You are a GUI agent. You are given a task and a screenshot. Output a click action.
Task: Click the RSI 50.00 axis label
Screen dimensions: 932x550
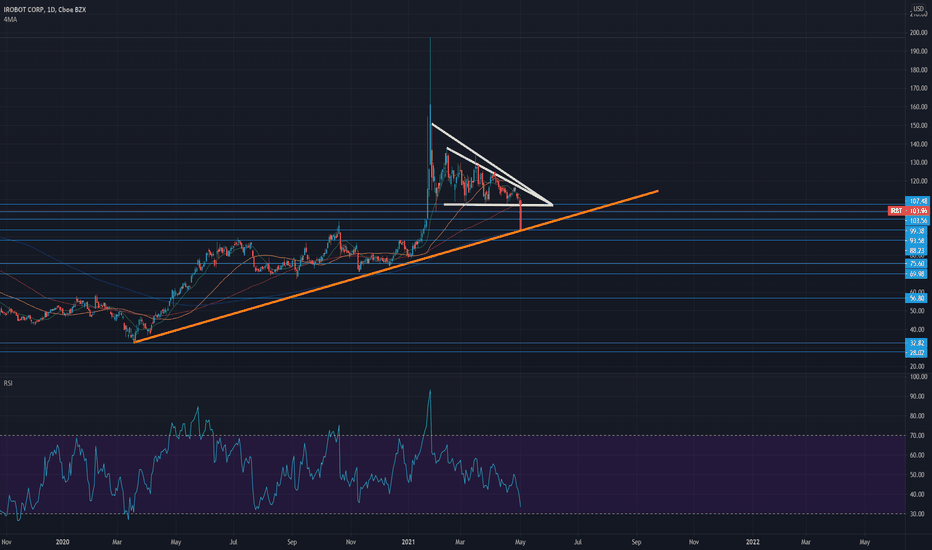pos(918,475)
